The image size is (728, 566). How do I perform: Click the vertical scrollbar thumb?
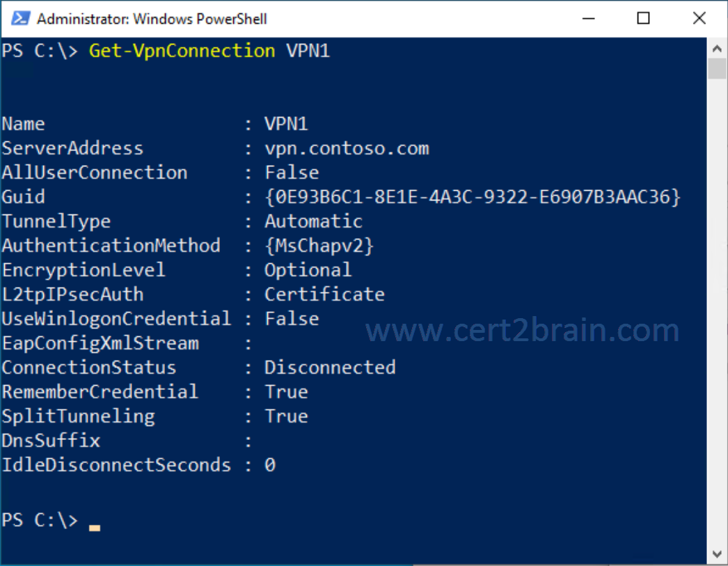717,69
